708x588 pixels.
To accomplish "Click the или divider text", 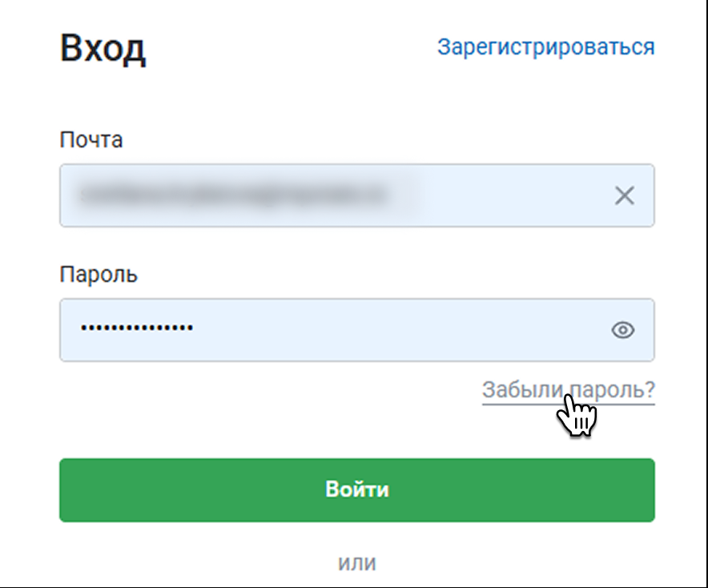I will [356, 563].
